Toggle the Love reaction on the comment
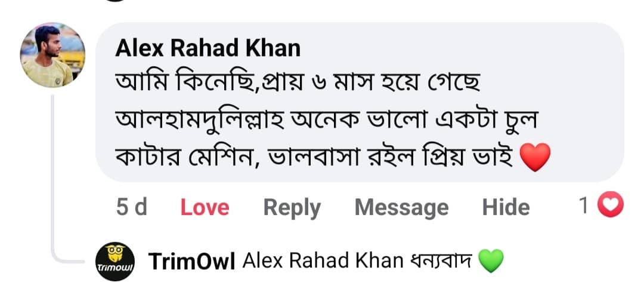Screen dimensions: 644x295 point(205,207)
